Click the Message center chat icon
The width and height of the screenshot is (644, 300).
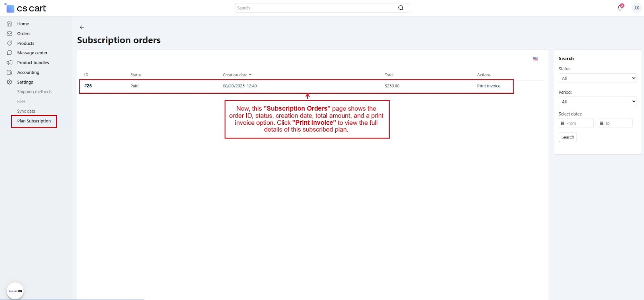coord(10,53)
